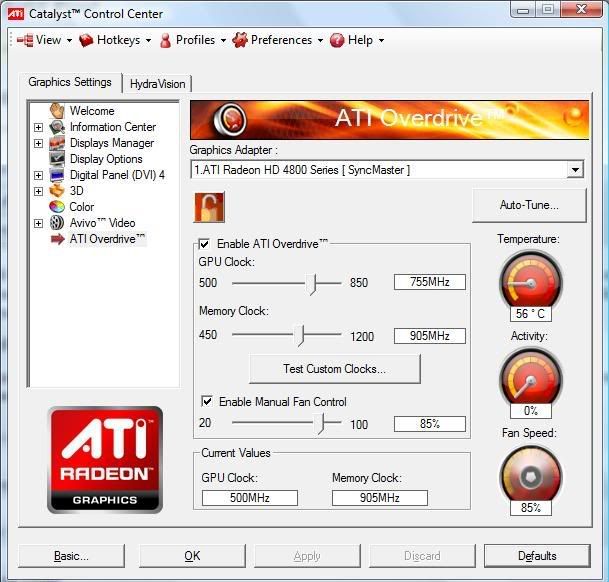Click the OK button
Viewport: 609px width, 582px height.
click(192, 556)
